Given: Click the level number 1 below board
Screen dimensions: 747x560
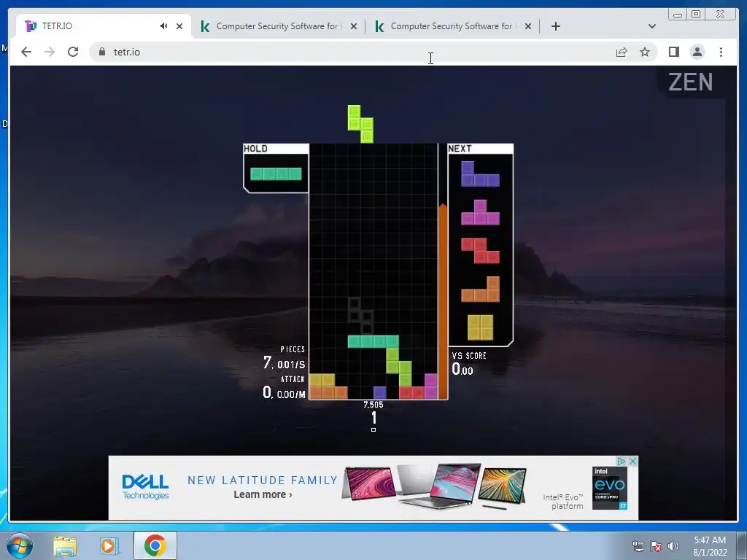Looking at the screenshot, I should coord(374,418).
